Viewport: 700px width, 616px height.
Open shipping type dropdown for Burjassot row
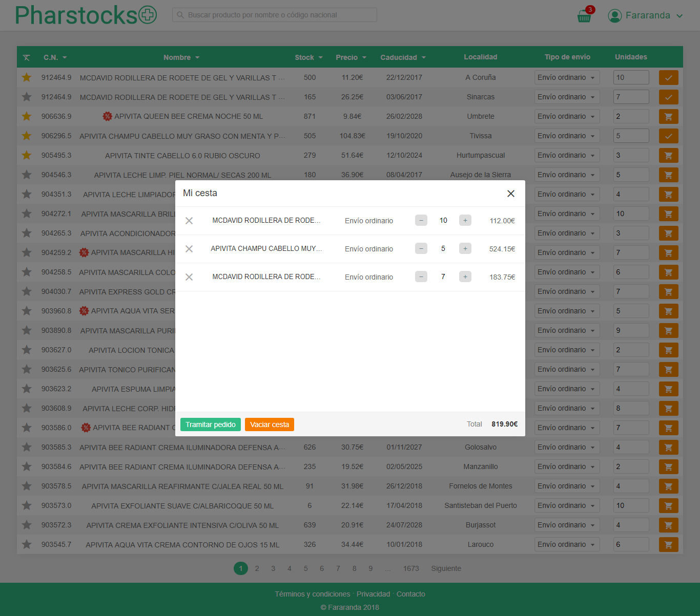coord(567,525)
